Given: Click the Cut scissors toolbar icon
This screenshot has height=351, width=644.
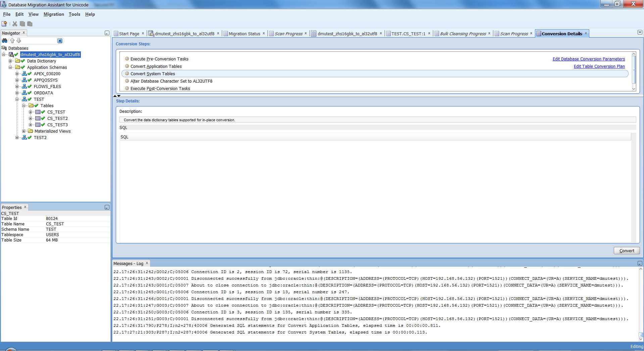Looking at the screenshot, I should [15, 24].
